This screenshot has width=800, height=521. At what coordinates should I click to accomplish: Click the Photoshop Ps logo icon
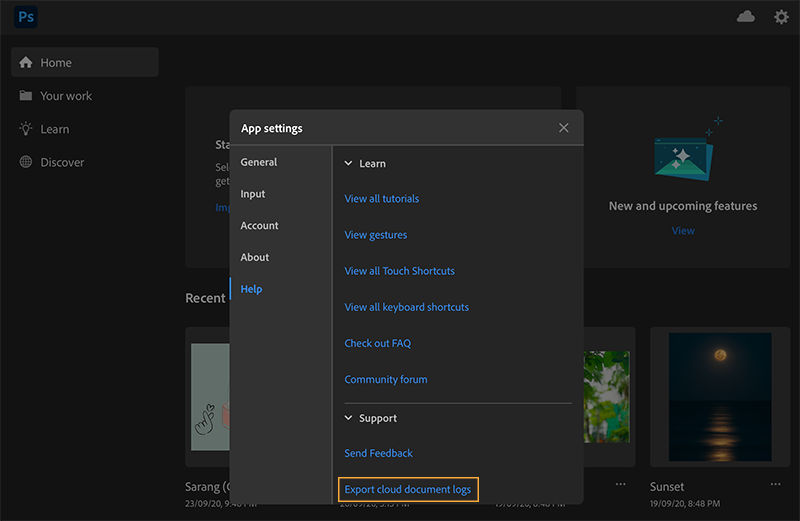pos(26,17)
